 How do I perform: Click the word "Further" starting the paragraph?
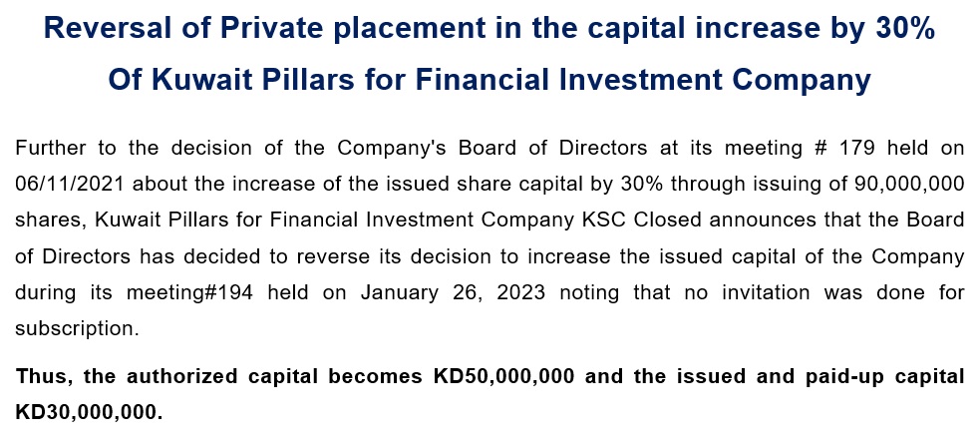[x=49, y=149]
